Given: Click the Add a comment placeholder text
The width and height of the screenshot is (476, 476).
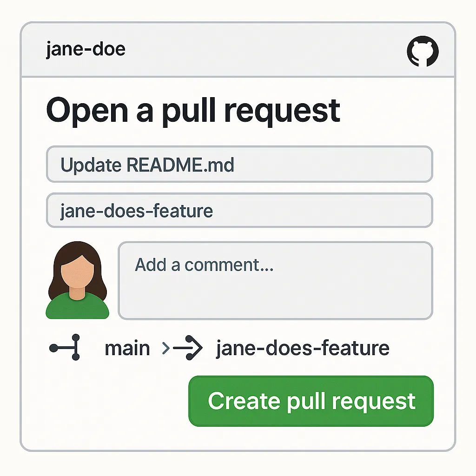Looking at the screenshot, I should 204,264.
